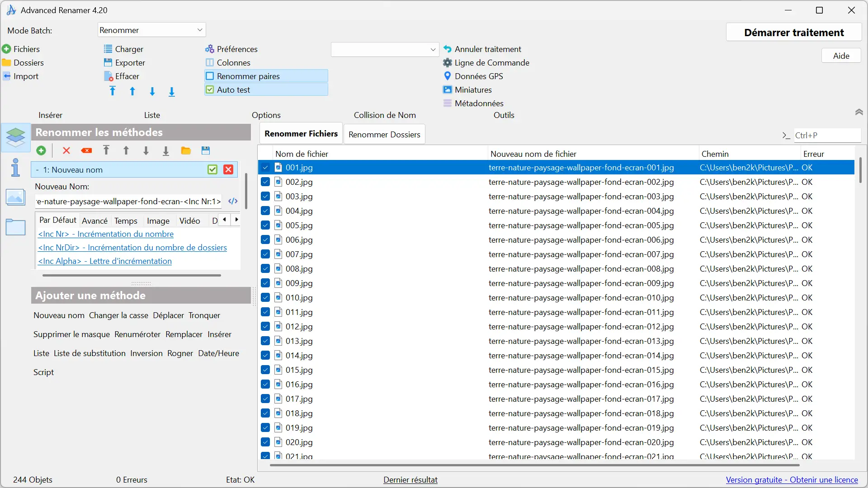Open the Dernier résultat link

pos(410,480)
